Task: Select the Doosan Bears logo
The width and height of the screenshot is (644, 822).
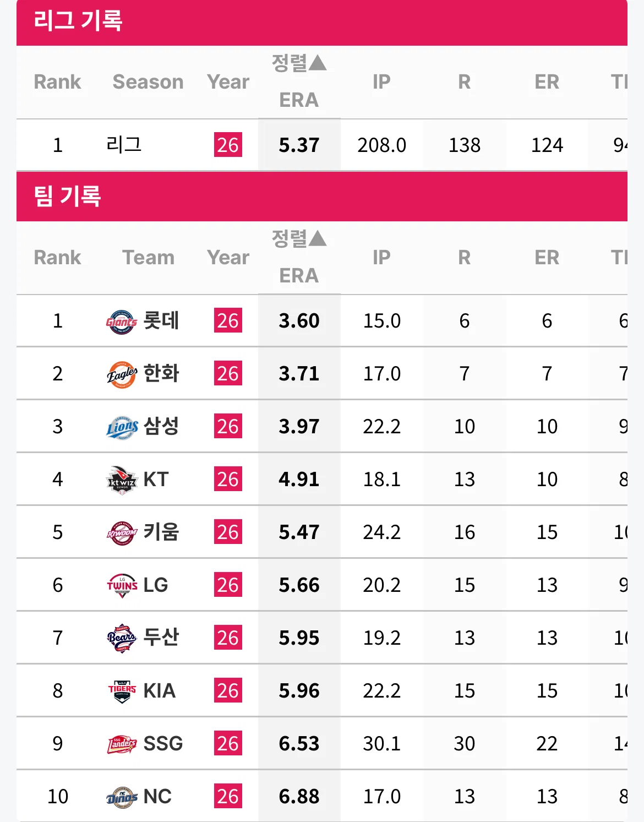Action: [x=122, y=639]
